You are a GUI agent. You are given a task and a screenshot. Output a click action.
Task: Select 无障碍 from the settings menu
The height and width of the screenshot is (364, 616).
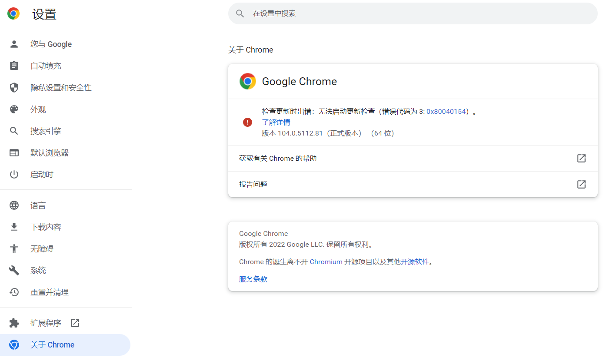tap(42, 249)
